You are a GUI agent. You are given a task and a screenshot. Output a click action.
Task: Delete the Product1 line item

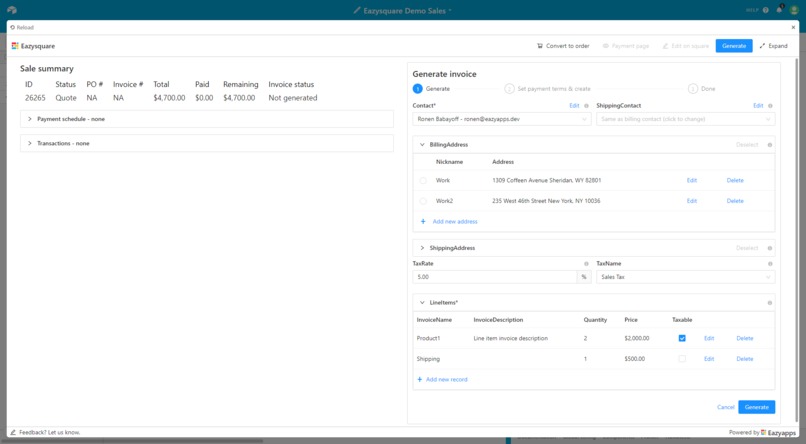coord(744,338)
